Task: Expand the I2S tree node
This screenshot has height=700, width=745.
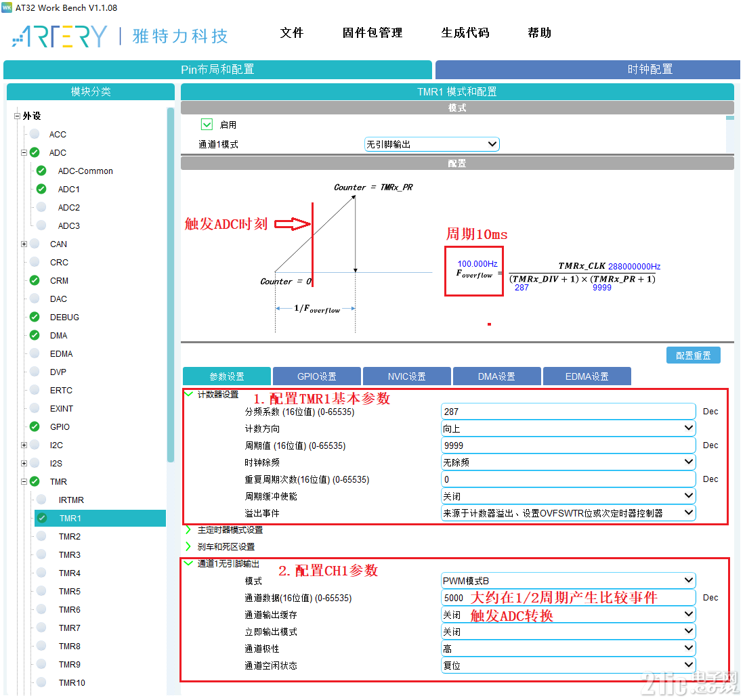Action: 24,463
